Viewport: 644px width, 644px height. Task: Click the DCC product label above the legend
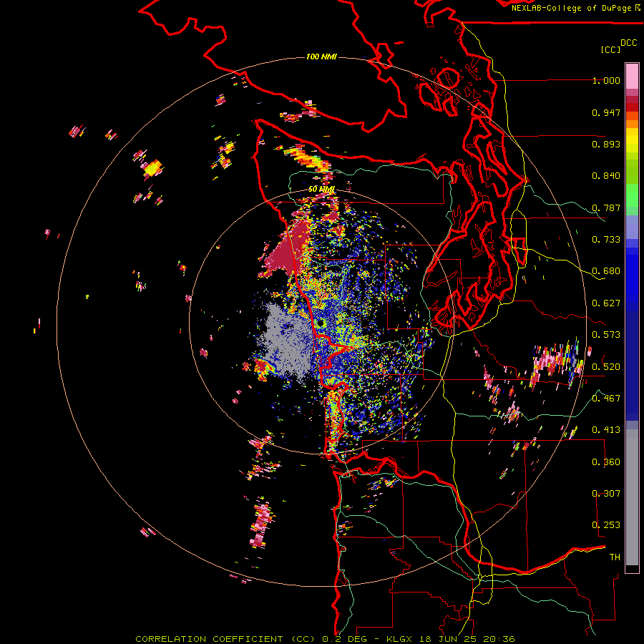(x=628, y=42)
